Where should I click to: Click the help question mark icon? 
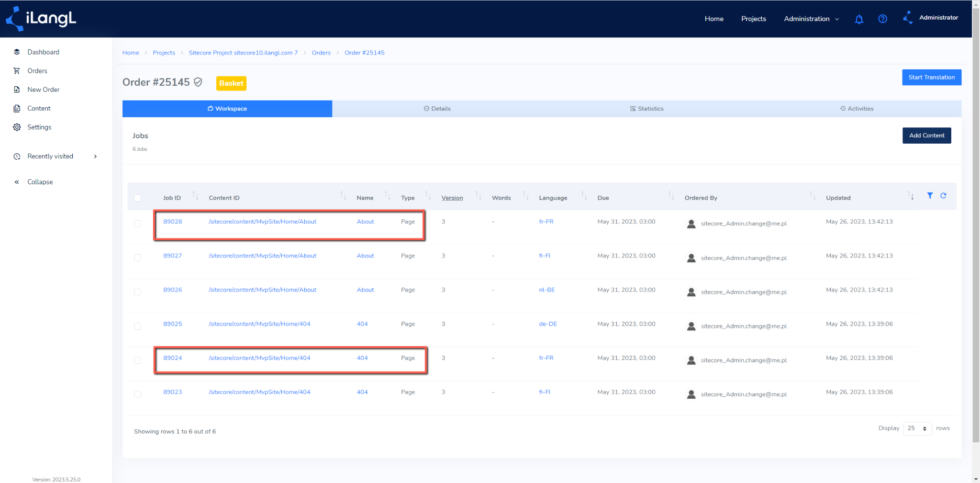click(882, 19)
